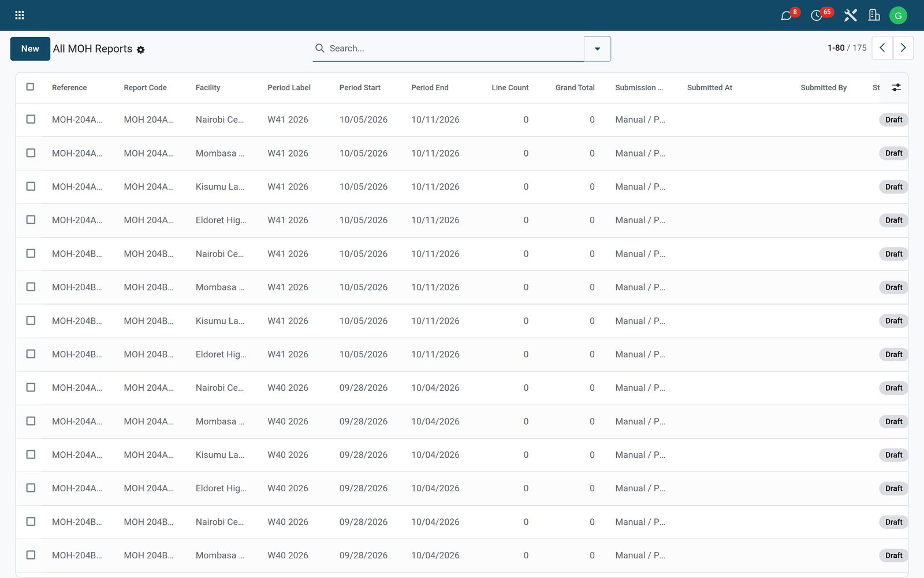Click the Draft badge on Eldoret W40 row

click(x=893, y=488)
